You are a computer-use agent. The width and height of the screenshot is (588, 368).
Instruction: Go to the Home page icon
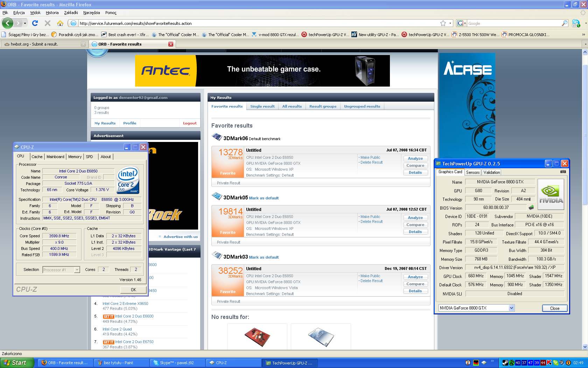coord(60,23)
